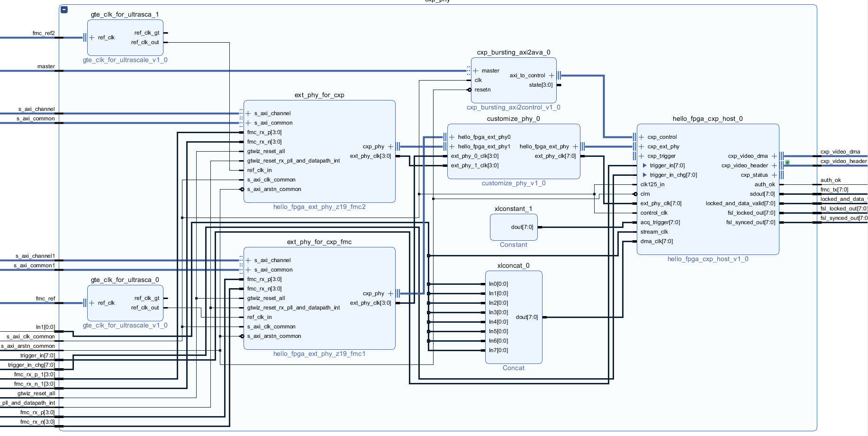Screen dimensions: 868x436
Task: Select In7[0:0] pin on xlconcat_0
Action: tap(498, 350)
